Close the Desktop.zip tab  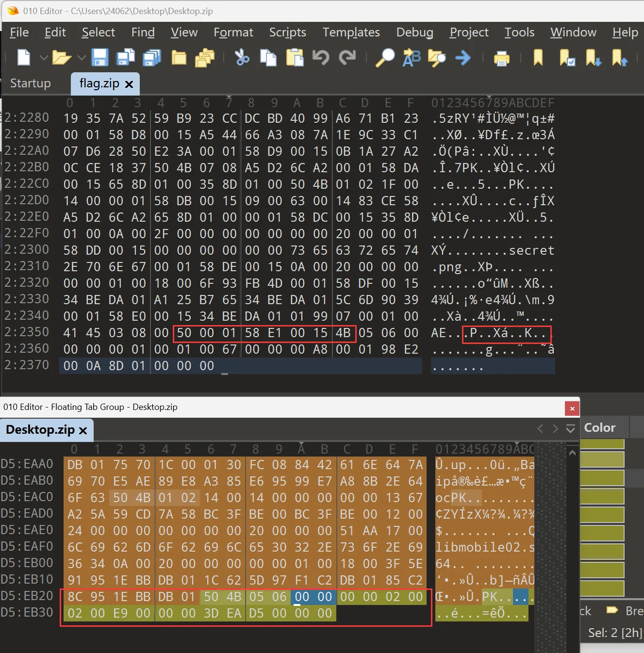tap(83, 431)
